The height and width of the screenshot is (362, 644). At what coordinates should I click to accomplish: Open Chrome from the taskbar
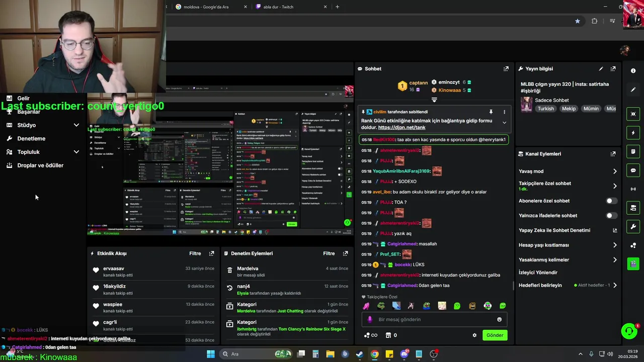(374, 354)
